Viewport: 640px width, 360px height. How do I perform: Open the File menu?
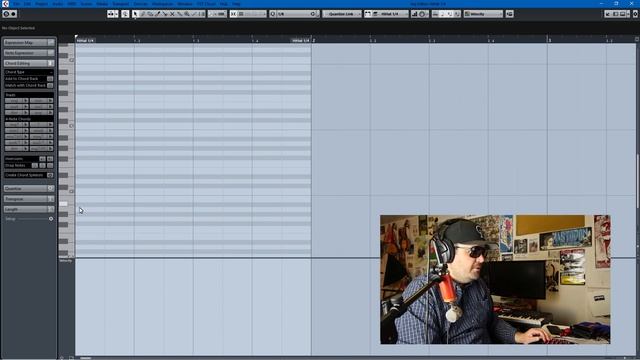(16, 4)
